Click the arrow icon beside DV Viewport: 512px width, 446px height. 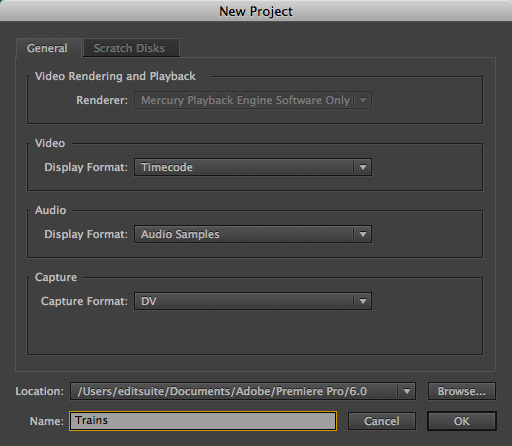363,301
